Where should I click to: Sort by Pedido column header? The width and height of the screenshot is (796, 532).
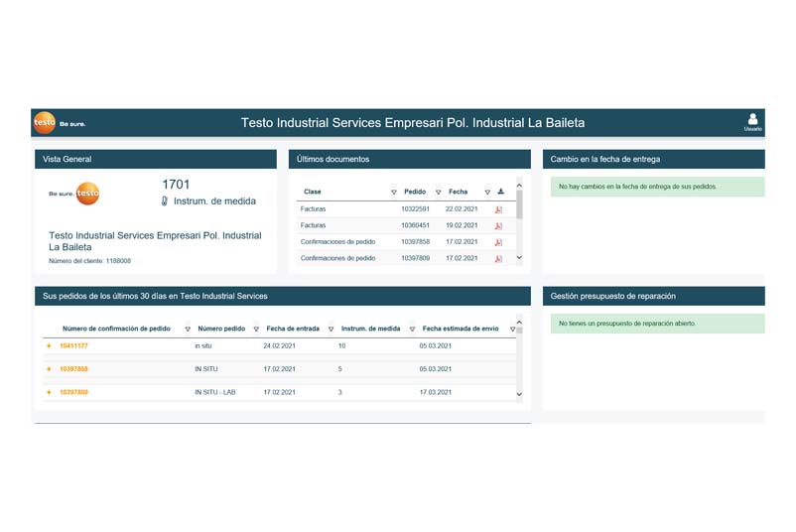click(x=415, y=192)
